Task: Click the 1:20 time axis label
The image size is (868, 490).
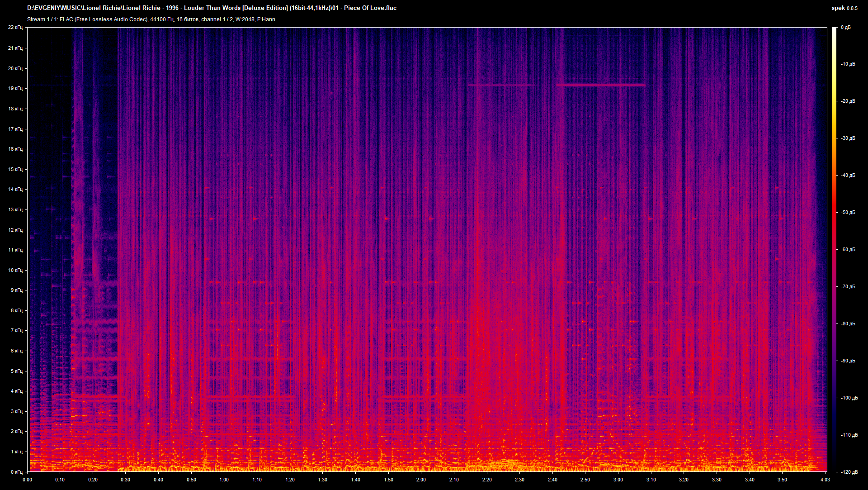Action: (x=290, y=480)
